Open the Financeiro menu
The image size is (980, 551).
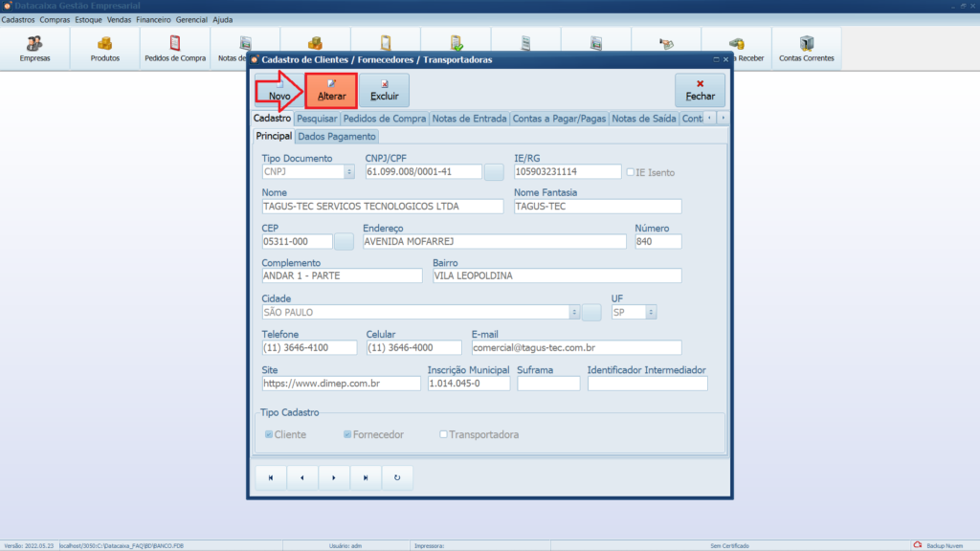[153, 19]
